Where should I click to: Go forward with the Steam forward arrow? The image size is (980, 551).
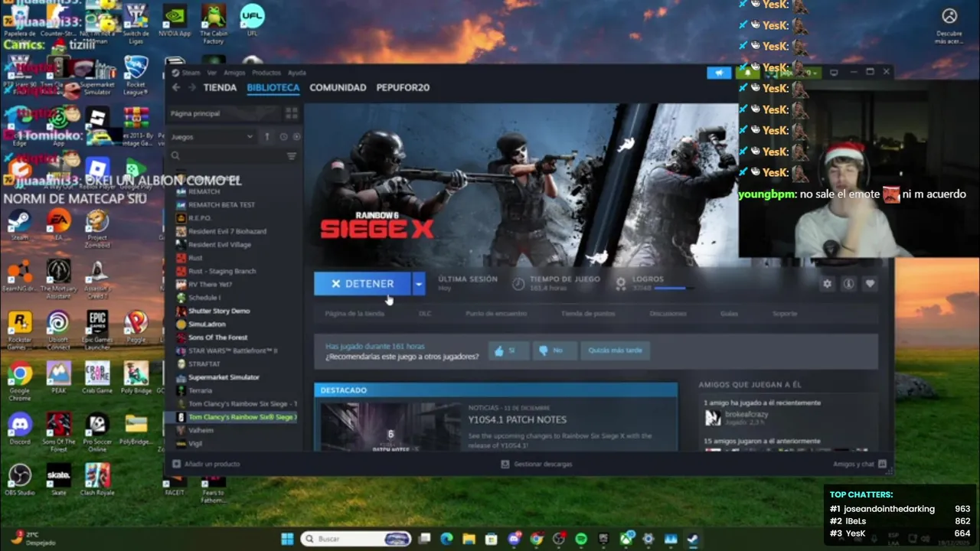tap(192, 87)
